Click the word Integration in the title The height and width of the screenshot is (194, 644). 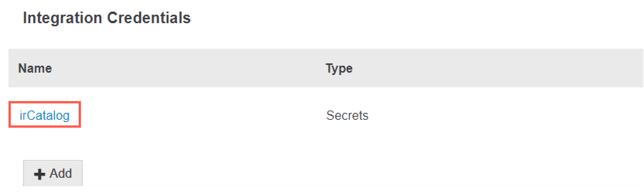(63, 18)
